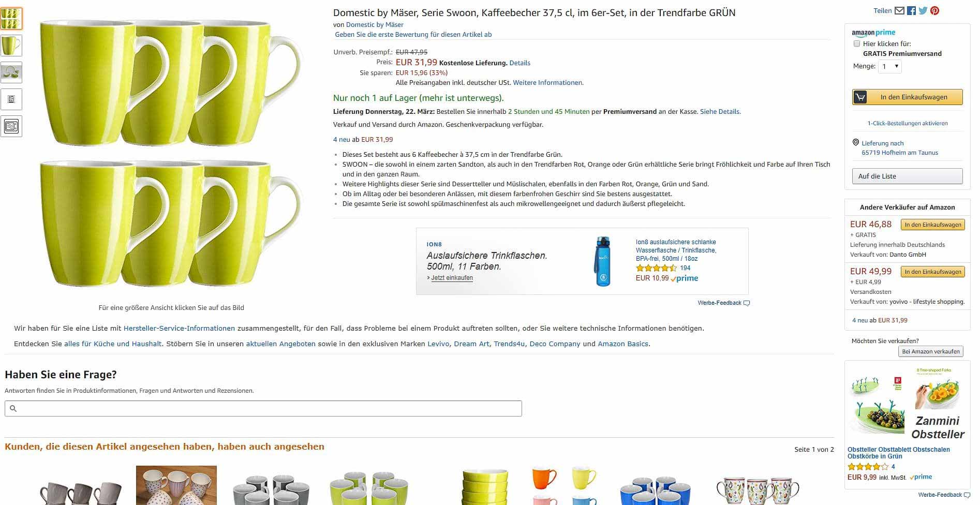Share the product on Facebook

[911, 11]
